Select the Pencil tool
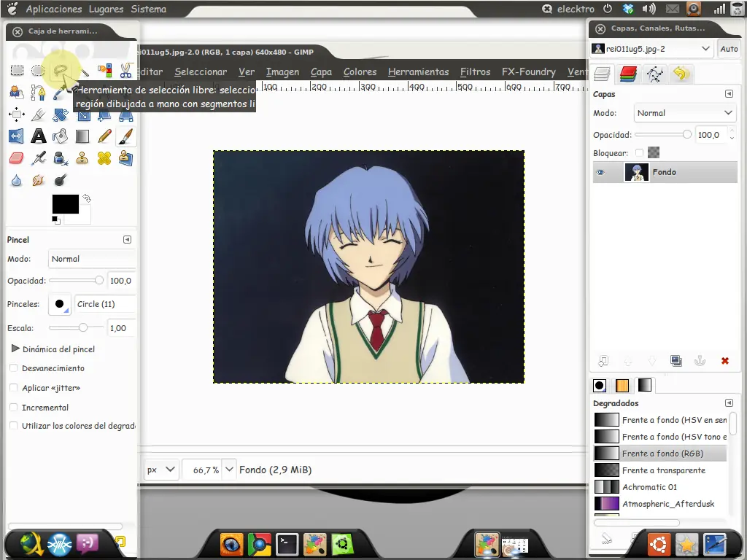The height and width of the screenshot is (560, 747). 104,136
